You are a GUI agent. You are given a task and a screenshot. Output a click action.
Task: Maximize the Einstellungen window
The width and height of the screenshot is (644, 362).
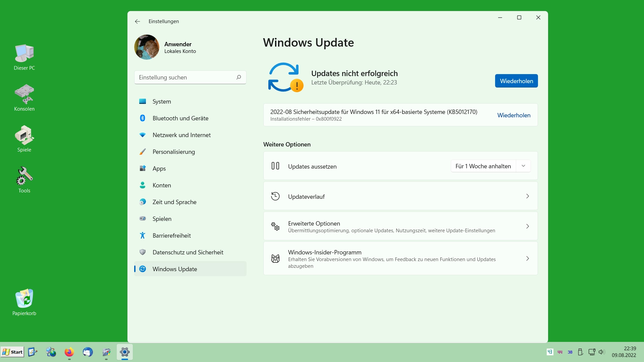tap(519, 17)
